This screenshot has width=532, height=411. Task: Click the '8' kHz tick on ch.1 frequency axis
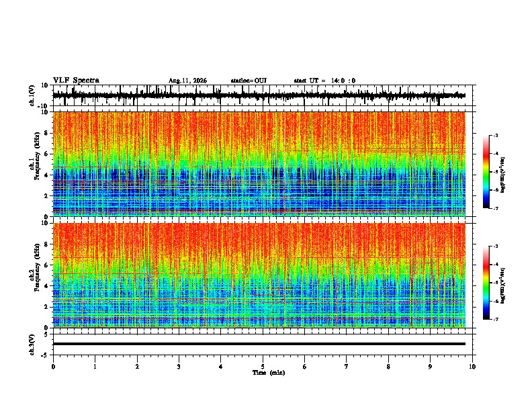pos(46,133)
